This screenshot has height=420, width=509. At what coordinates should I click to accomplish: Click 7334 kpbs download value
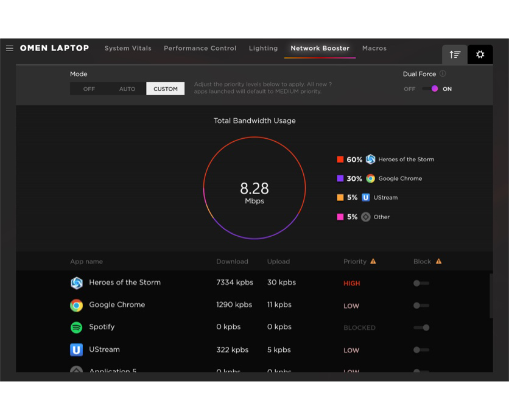[234, 282]
